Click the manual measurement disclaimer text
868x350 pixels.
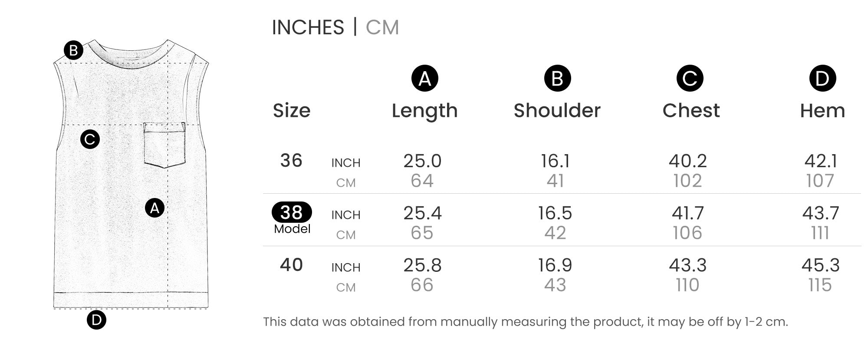tap(525, 322)
